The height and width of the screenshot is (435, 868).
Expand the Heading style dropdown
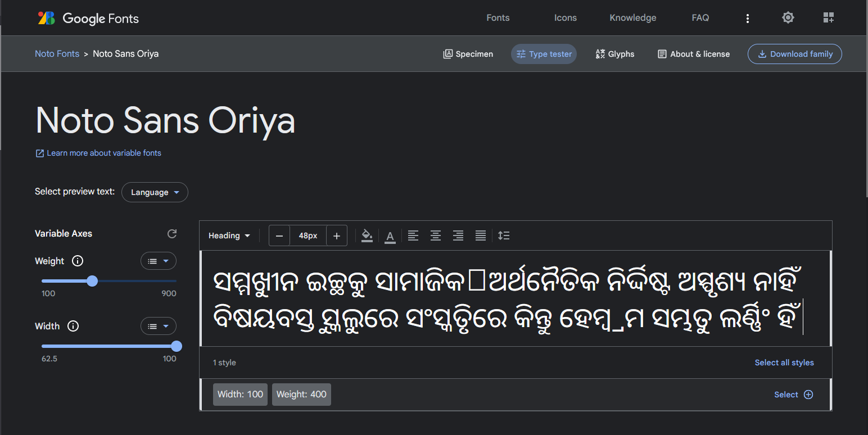click(229, 236)
